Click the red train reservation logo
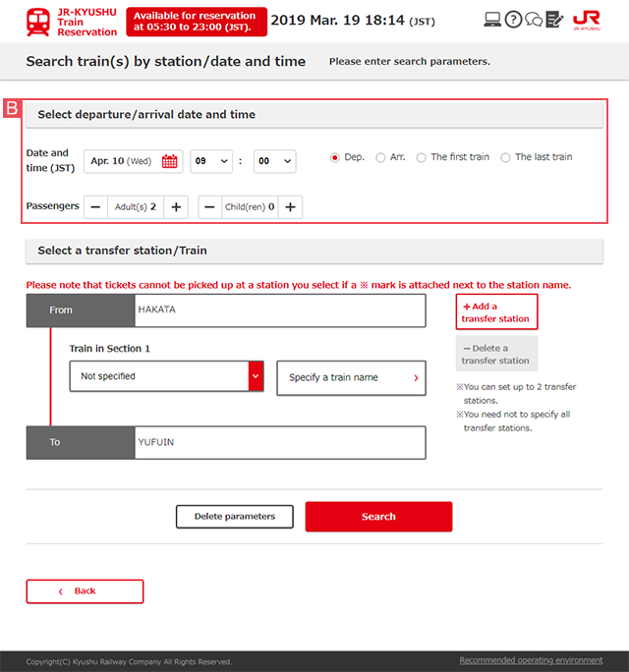The height and width of the screenshot is (672, 629). (x=39, y=22)
